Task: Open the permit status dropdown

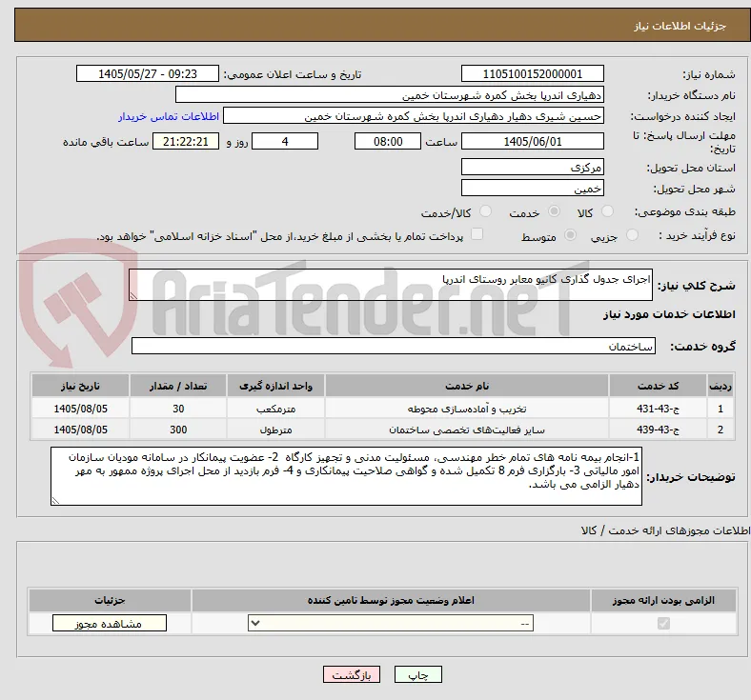Action: [x=391, y=624]
